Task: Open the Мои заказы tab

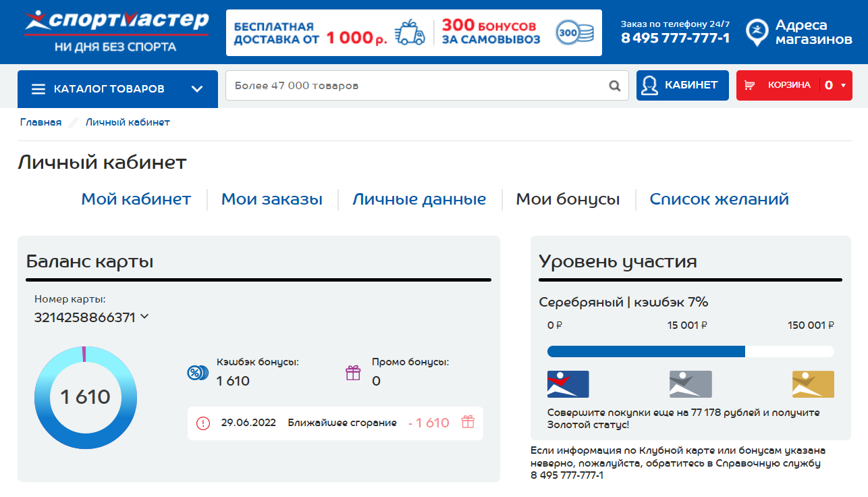Action: pos(272,199)
